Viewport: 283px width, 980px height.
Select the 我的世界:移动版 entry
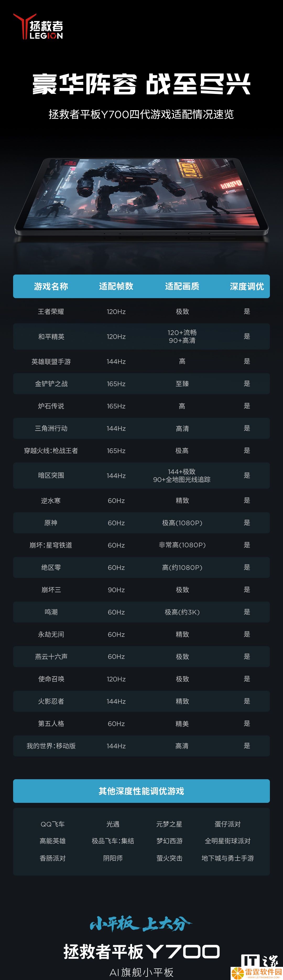[x=51, y=746]
